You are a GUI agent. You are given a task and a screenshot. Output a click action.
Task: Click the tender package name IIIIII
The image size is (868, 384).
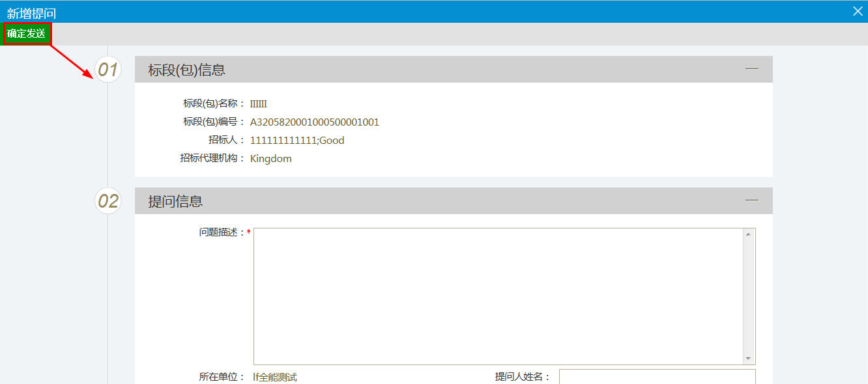pos(258,103)
